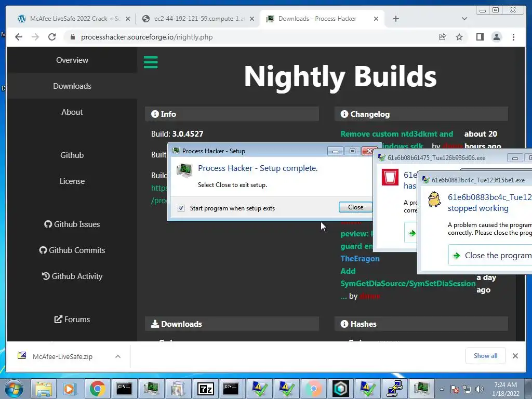Image resolution: width=532 pixels, height=399 pixels.
Task: Open Github Activity sidebar link
Action: 72,276
